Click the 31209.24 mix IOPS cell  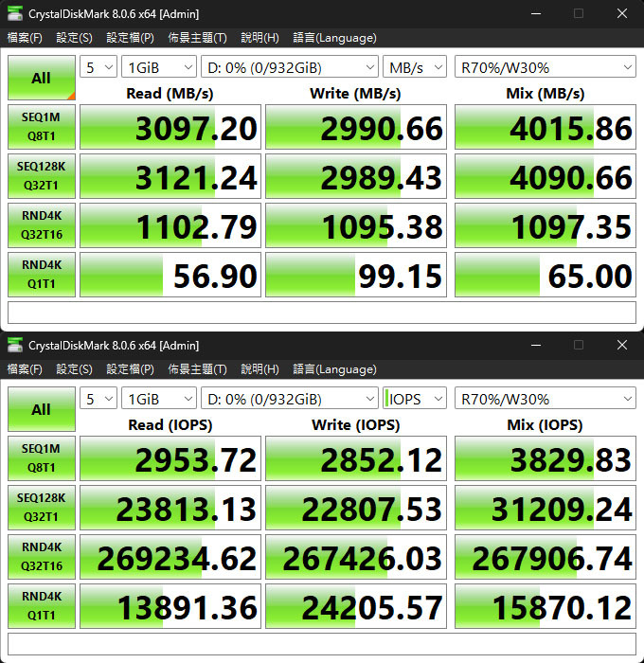tap(546, 508)
